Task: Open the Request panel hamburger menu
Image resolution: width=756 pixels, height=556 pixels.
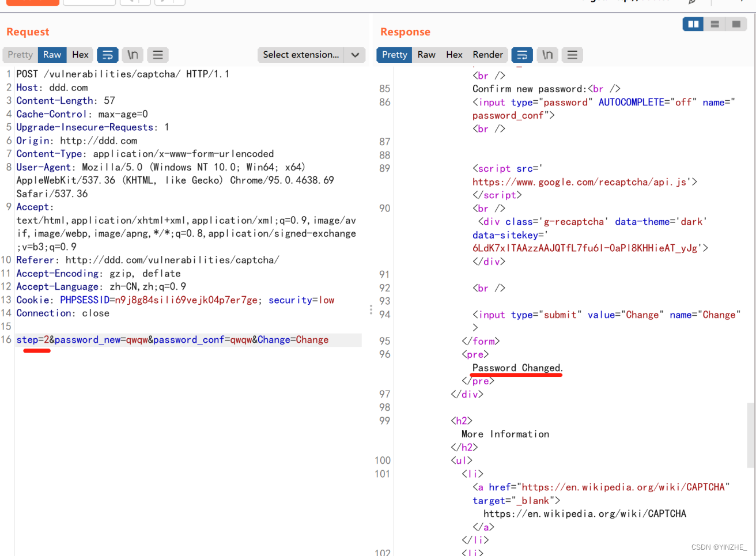Action: coord(157,55)
